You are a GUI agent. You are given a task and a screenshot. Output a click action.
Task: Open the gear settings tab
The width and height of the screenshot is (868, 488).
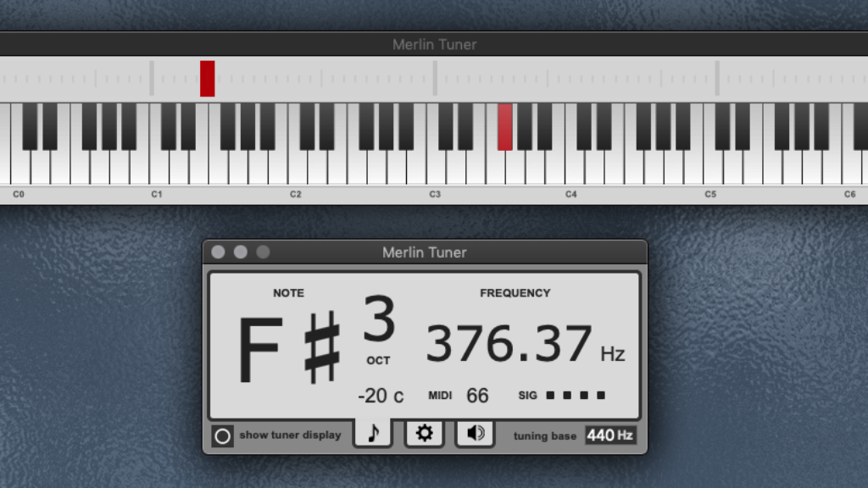click(424, 434)
